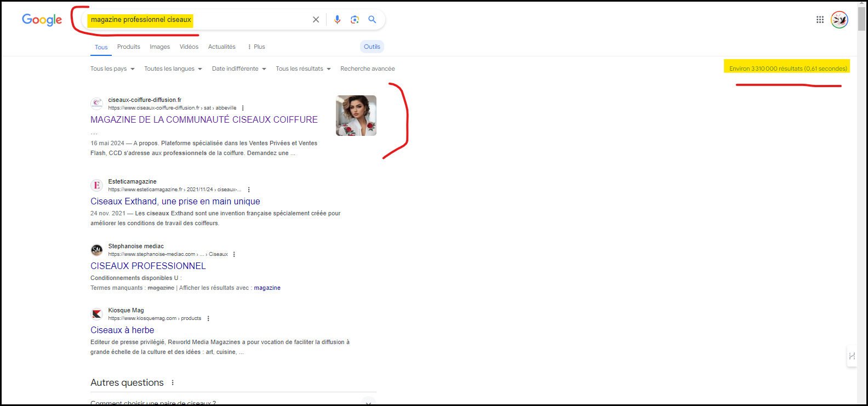Expand the "Tous les pays" dropdown
This screenshot has height=406, width=868.
click(x=112, y=69)
